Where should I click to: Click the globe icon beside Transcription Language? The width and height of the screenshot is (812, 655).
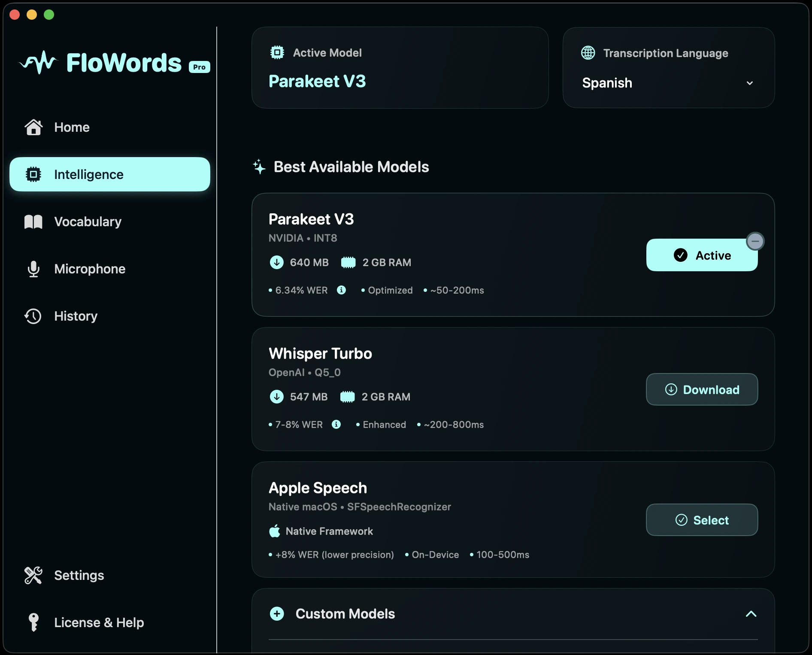[x=588, y=52]
